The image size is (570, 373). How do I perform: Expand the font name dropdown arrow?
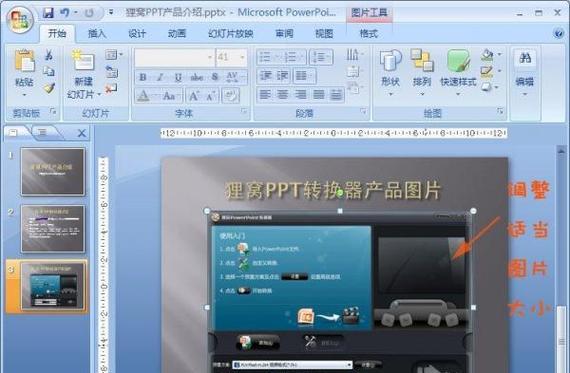(x=210, y=57)
